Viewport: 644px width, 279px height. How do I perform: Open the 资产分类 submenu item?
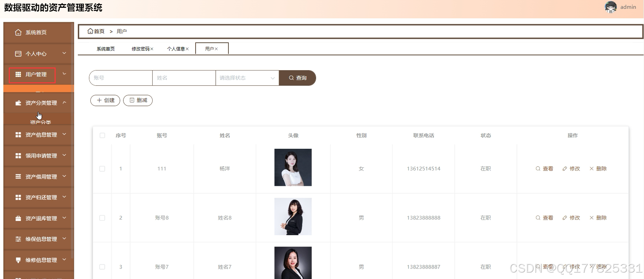40,122
